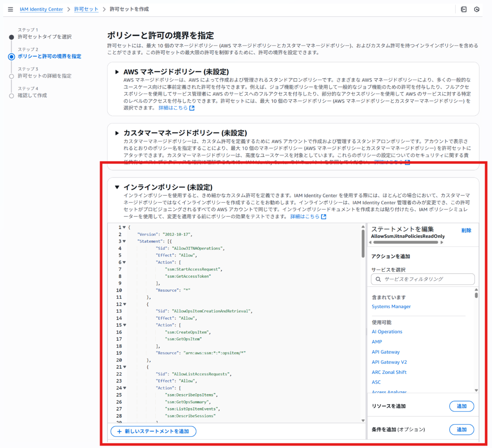The image size is (492, 448).
Task: Click the code editor vertical scrollbar thumb
Action: (363, 243)
